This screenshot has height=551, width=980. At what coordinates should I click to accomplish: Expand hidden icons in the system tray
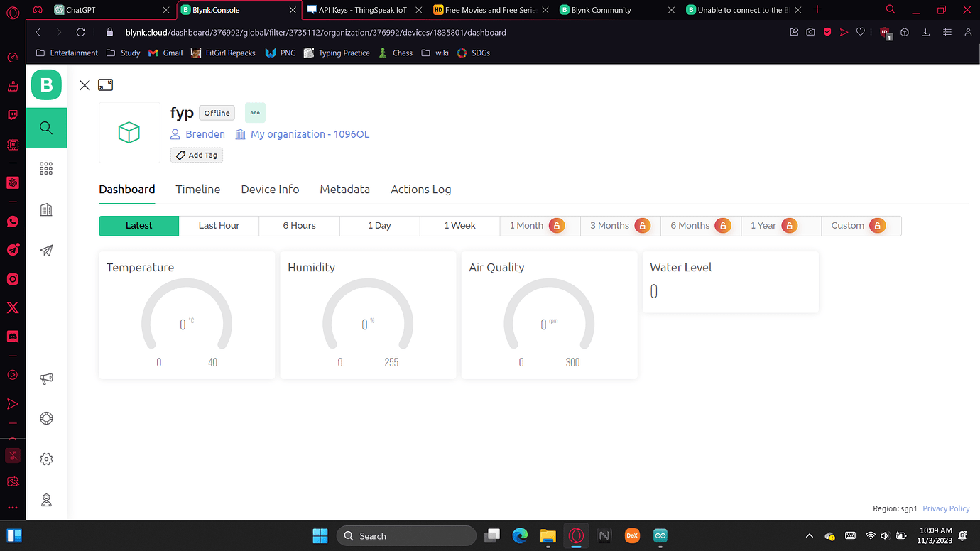(809, 535)
